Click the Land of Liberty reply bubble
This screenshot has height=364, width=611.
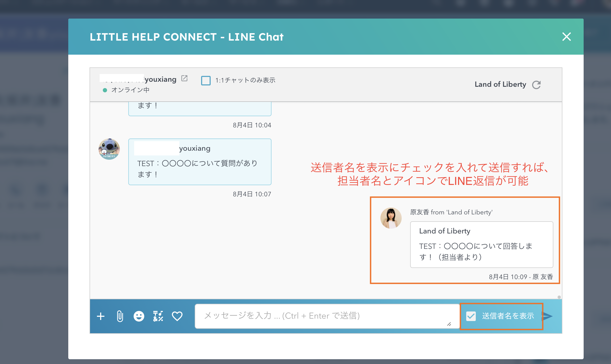point(481,244)
